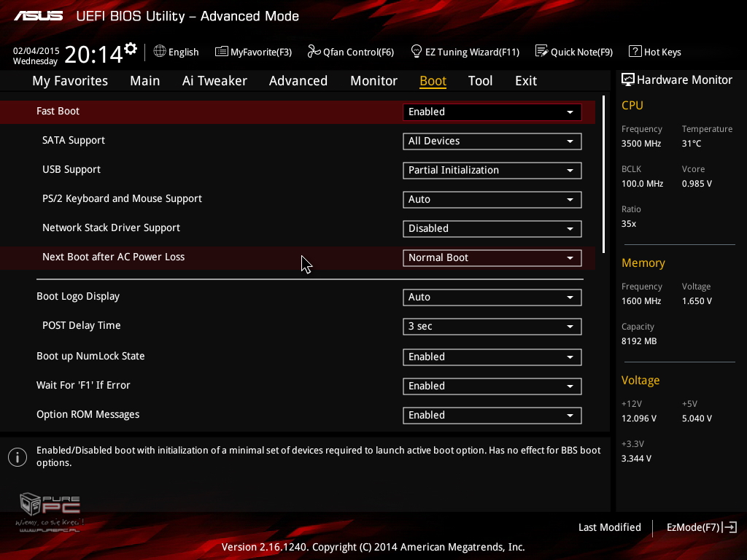Open Network Stack Driver Support dropdown
The height and width of the screenshot is (560, 747).
(x=492, y=228)
